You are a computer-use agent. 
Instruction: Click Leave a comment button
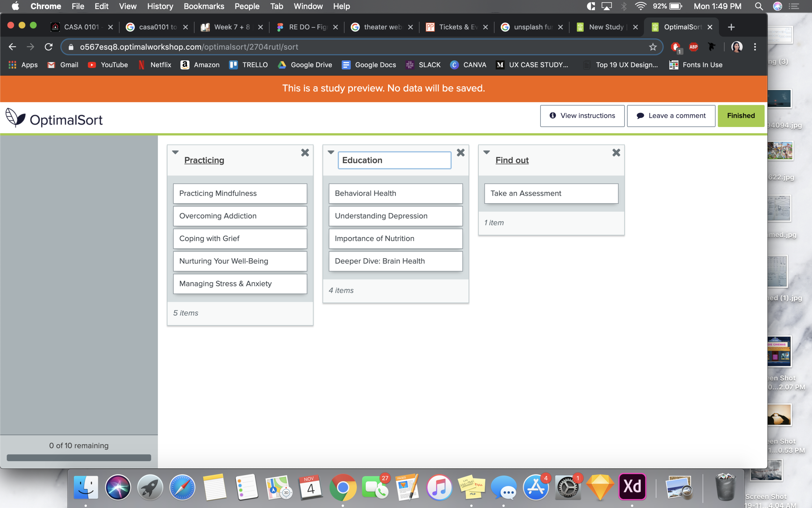click(671, 116)
